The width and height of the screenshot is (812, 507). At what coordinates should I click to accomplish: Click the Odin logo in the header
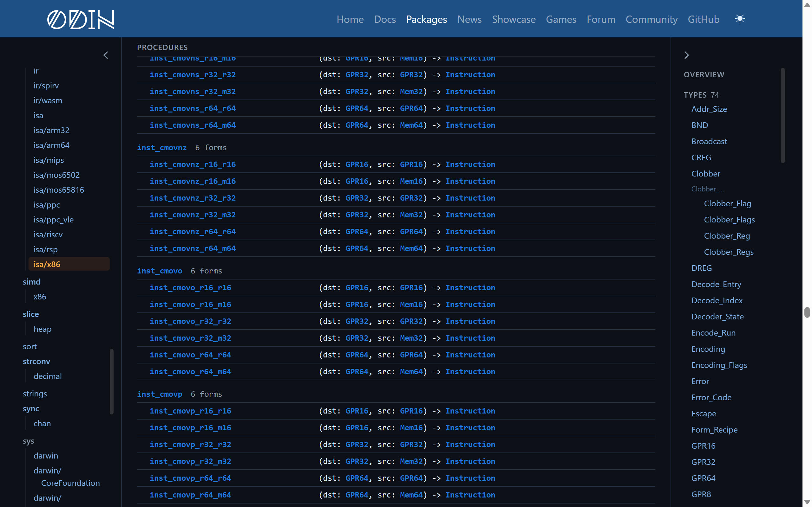(81, 19)
